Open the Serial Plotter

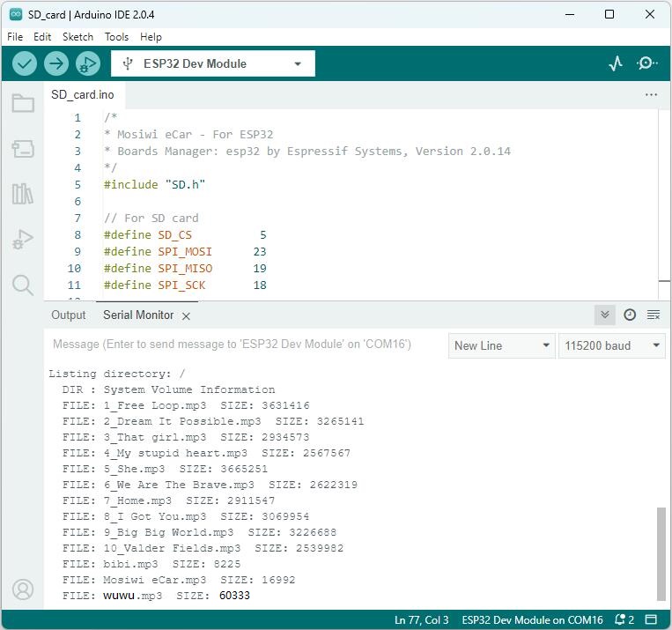(x=616, y=63)
